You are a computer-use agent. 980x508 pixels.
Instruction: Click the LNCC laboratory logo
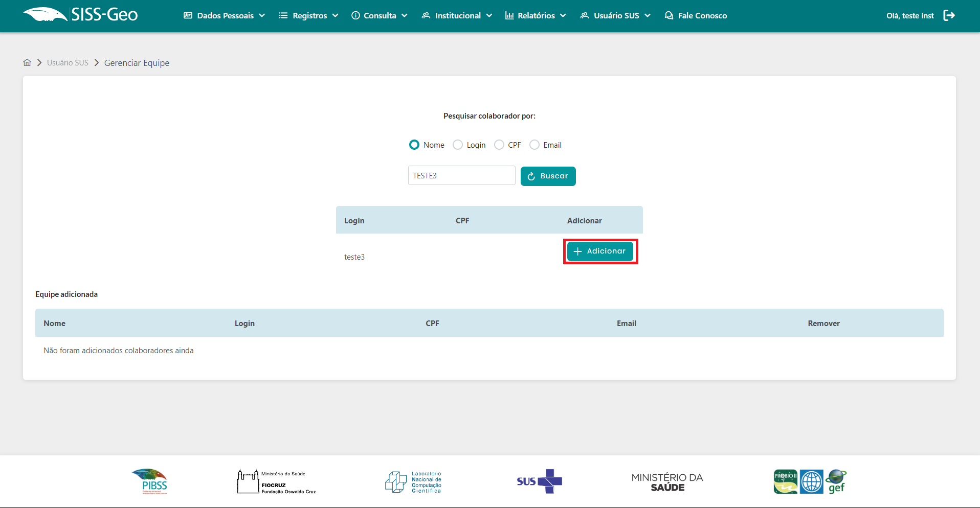coord(413,482)
